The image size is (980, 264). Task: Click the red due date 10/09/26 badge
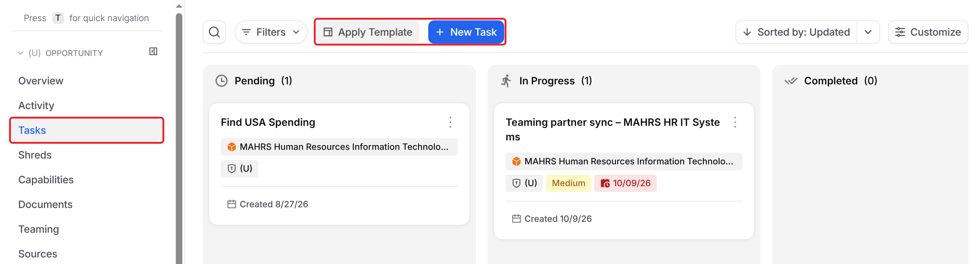tap(625, 183)
